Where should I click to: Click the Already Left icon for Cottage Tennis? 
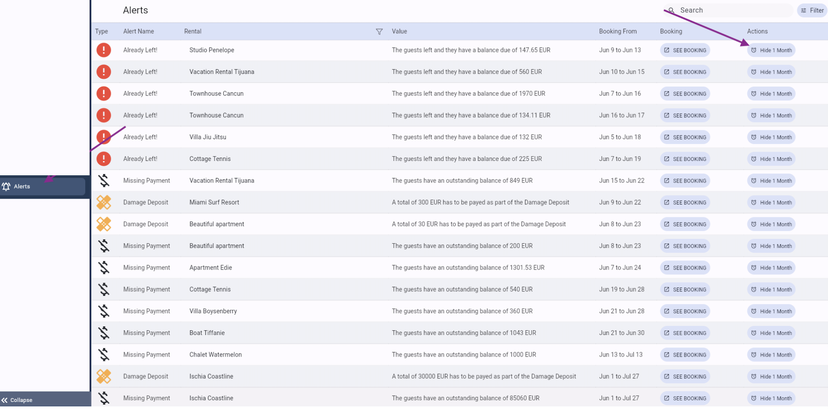click(104, 159)
